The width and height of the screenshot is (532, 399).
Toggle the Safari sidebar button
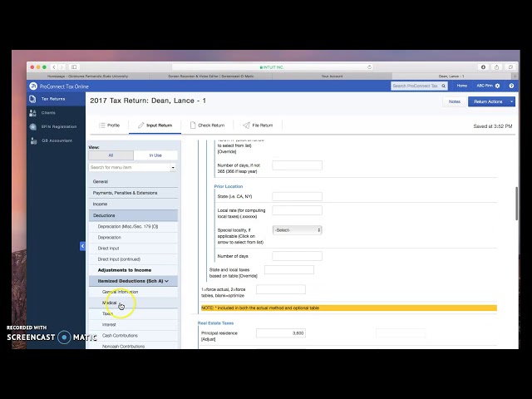74,67
